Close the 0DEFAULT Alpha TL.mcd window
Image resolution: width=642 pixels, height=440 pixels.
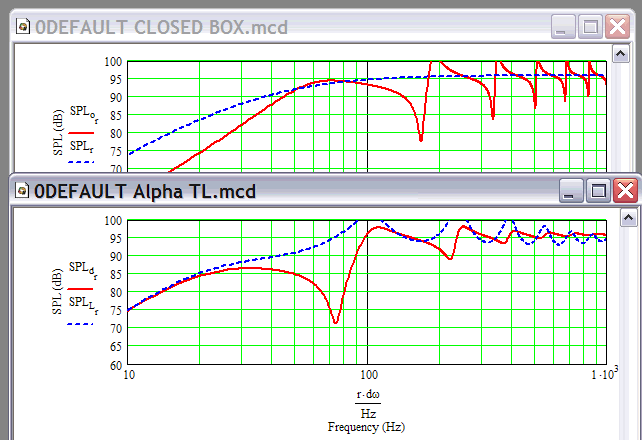625,190
